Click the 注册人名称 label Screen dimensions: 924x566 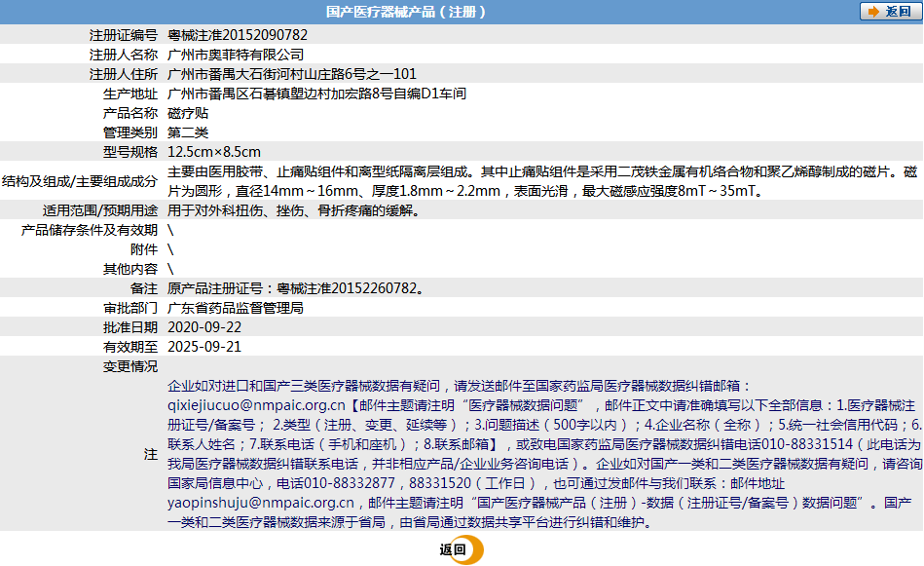[123, 55]
